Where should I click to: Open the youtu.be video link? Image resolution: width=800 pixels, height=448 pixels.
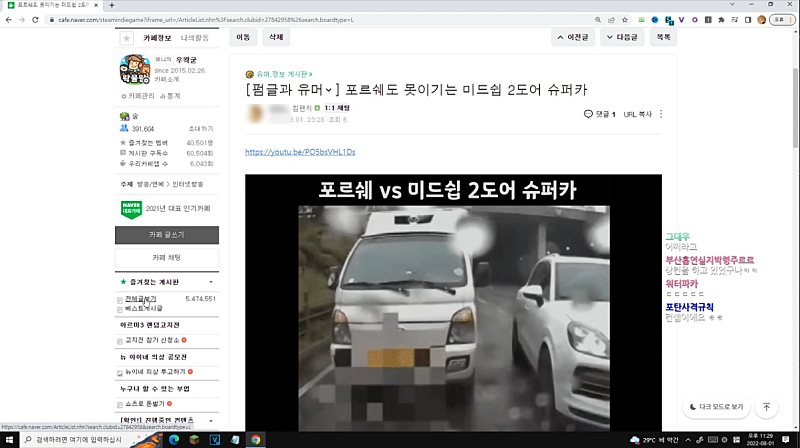tap(300, 152)
